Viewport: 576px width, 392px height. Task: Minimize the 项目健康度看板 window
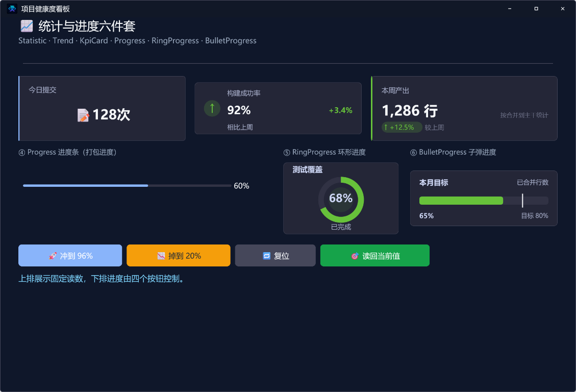pyautogui.click(x=510, y=9)
